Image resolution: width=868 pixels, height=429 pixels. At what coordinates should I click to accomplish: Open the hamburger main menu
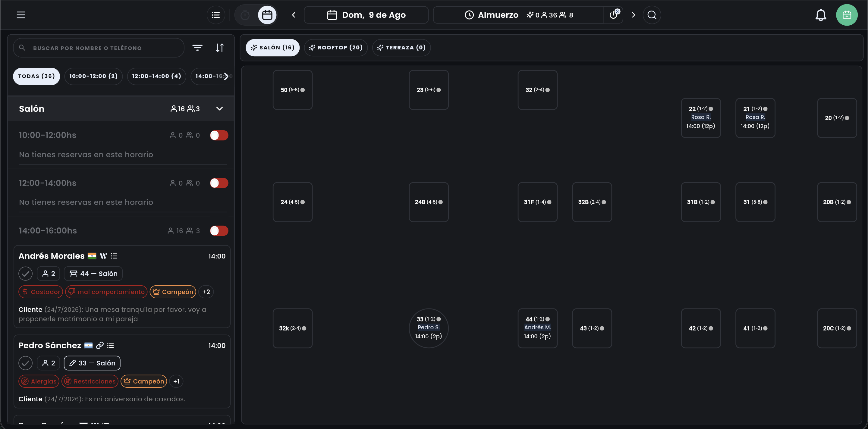21,15
